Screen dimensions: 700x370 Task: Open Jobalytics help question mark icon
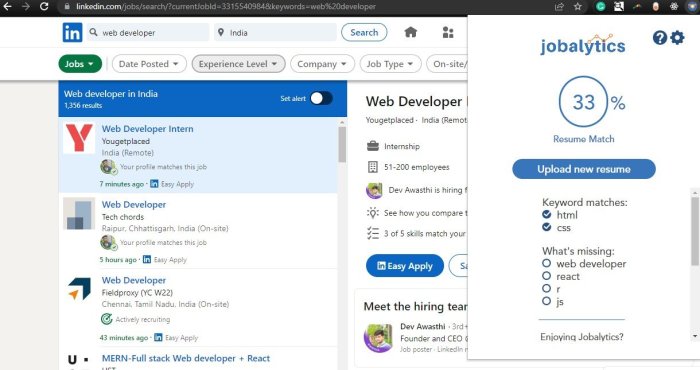(x=659, y=38)
